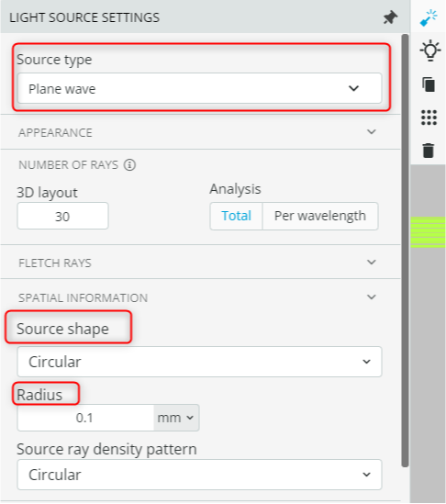Click the light bulb icon
This screenshot has height=504, width=446.
(429, 50)
